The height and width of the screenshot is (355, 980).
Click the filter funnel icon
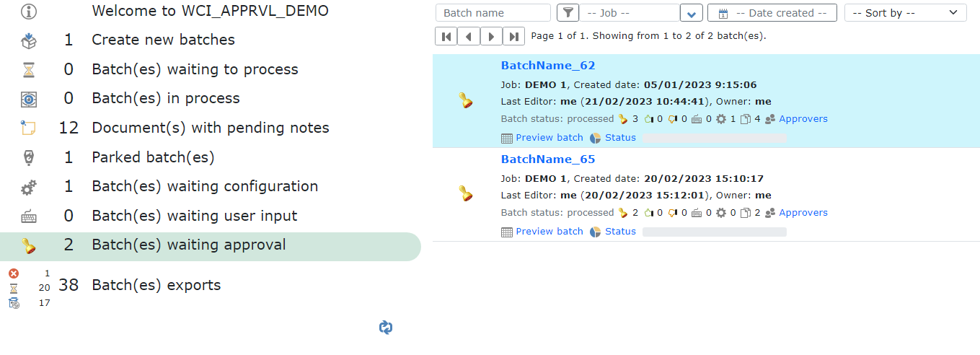point(568,13)
